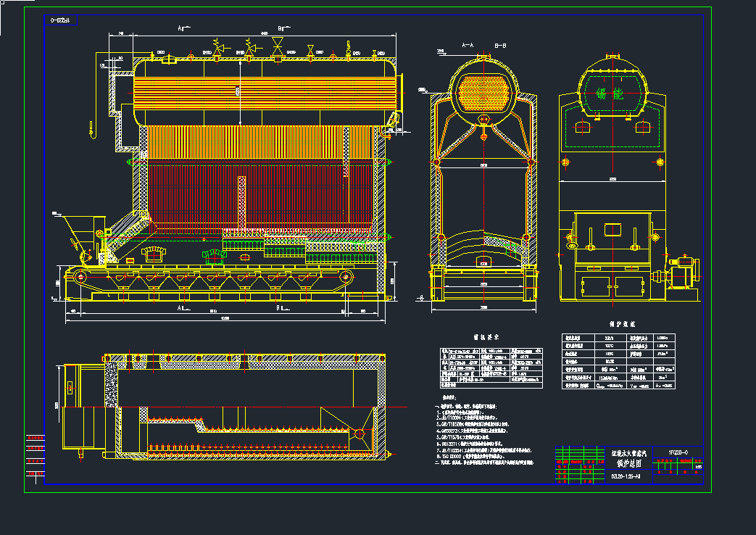Viewport: 756px width, 535px height.
Task: Click the B—B section view label
Action: 500,45
